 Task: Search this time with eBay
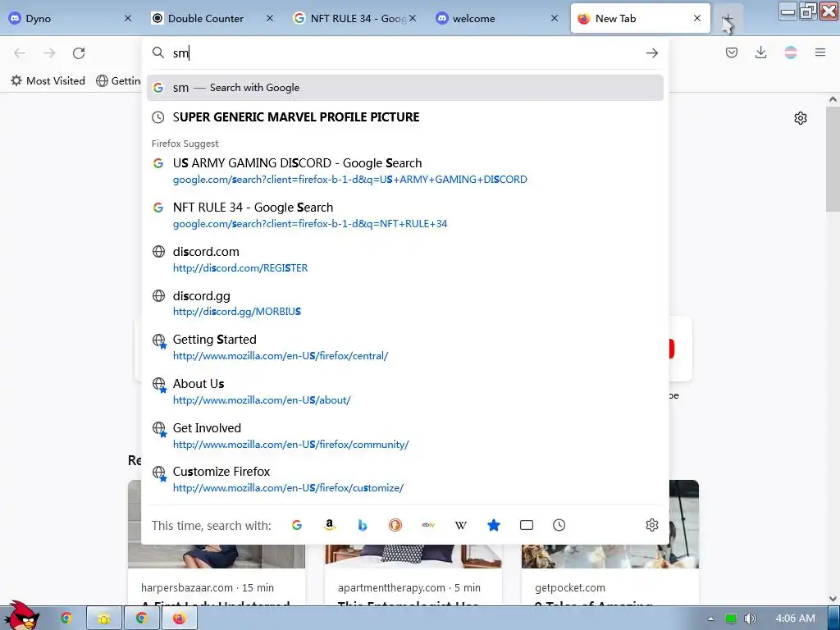coord(428,525)
